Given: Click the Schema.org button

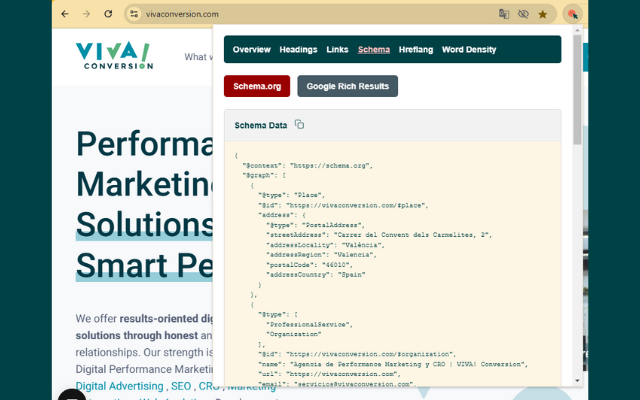Looking at the screenshot, I should 257,86.
